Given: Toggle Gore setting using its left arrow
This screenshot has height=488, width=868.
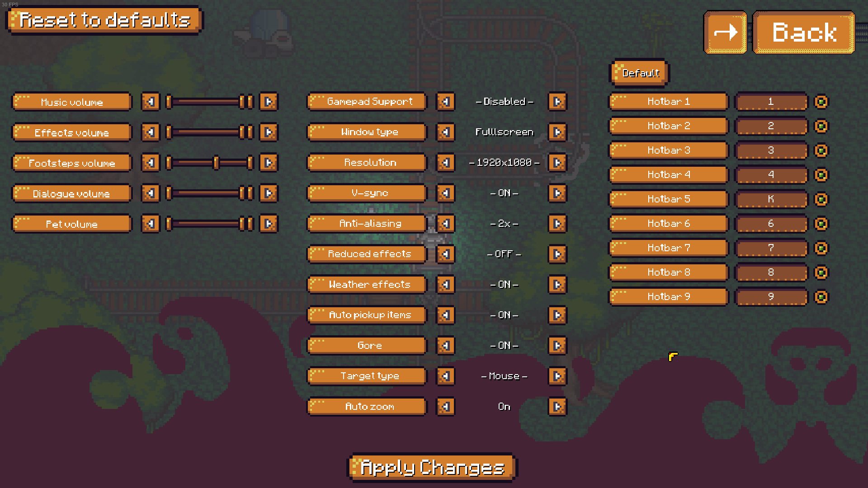Looking at the screenshot, I should [x=445, y=346].
